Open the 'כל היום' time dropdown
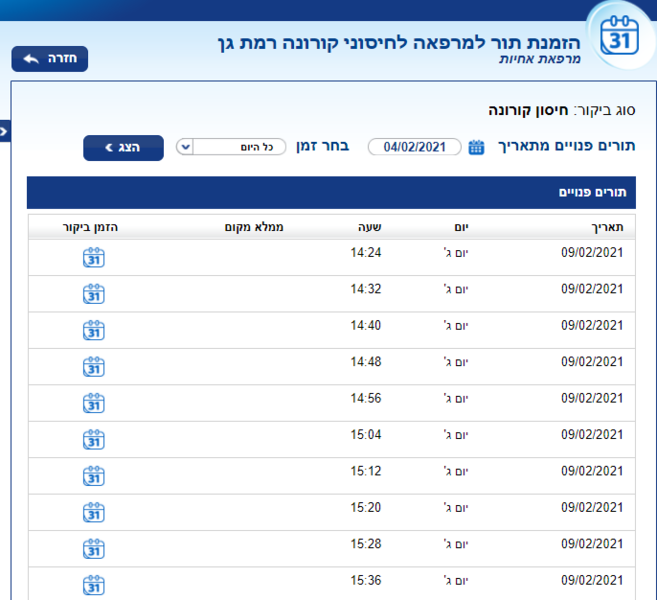The width and height of the screenshot is (657, 600). coord(231,147)
